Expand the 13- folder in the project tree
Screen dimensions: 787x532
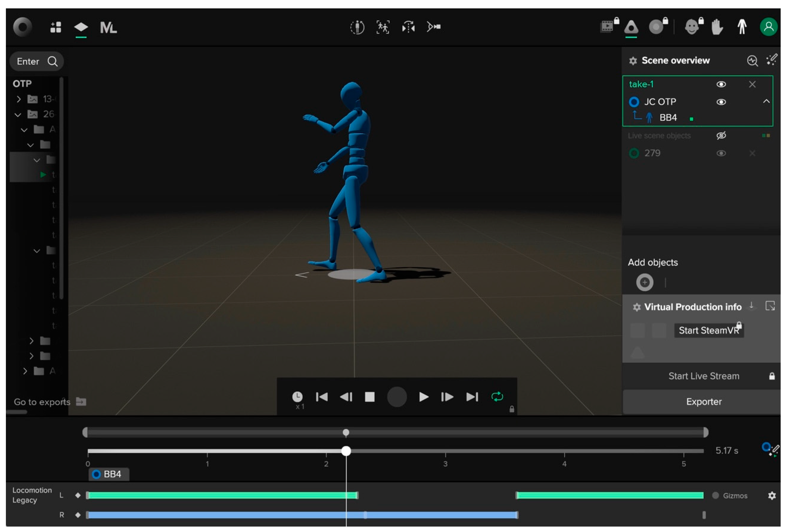click(19, 99)
